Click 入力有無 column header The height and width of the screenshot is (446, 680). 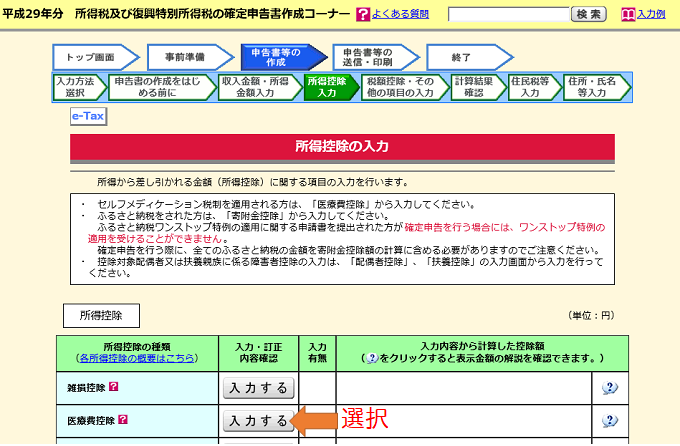(x=317, y=353)
